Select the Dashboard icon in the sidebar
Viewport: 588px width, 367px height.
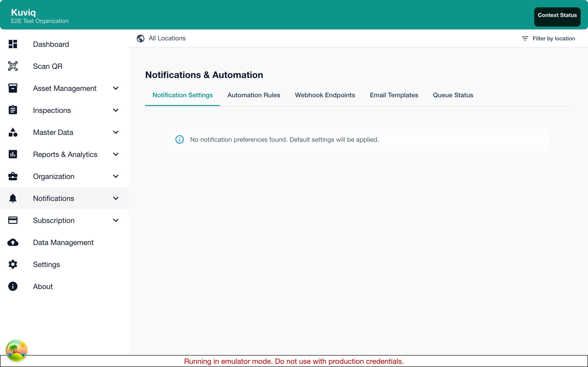point(13,44)
